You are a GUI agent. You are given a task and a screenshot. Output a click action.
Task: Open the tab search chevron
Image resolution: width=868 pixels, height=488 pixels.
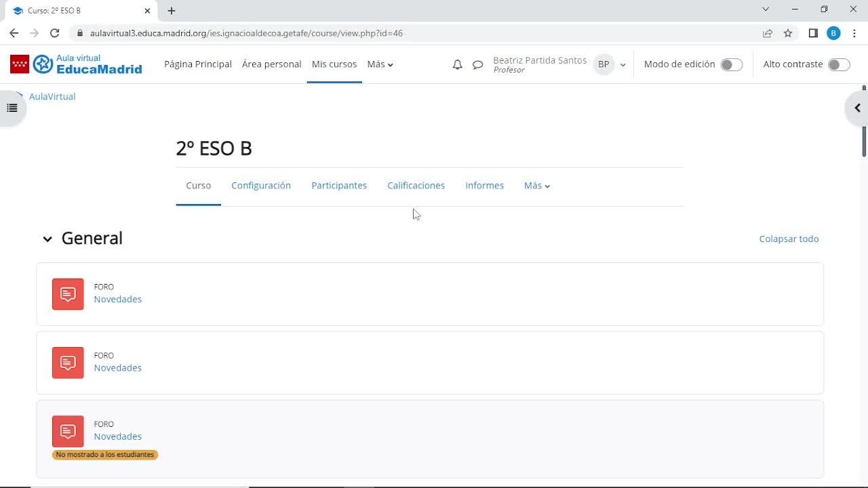[766, 9]
